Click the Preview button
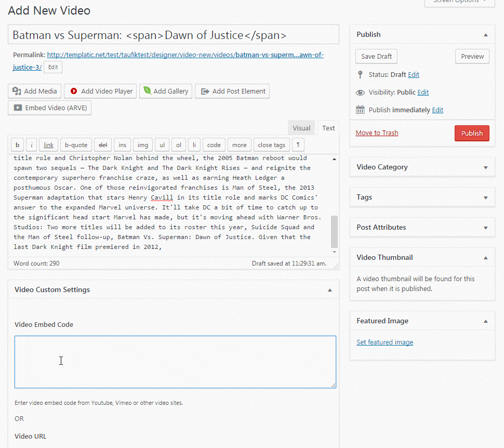Image resolution: width=504 pixels, height=448 pixels. pyautogui.click(x=472, y=56)
